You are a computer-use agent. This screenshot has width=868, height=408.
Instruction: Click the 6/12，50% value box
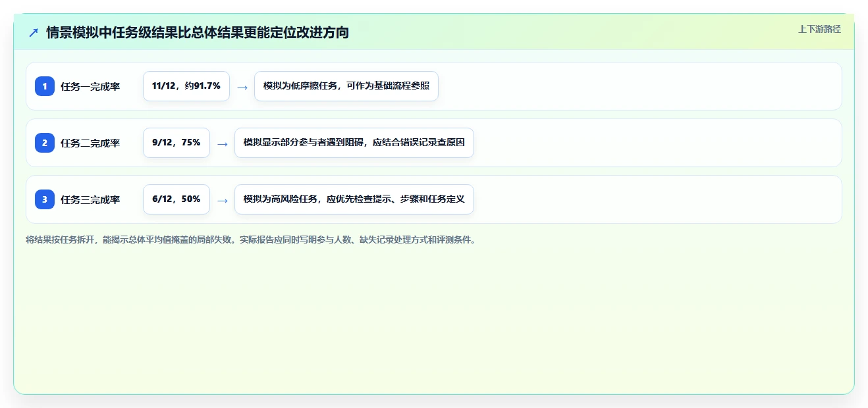coord(176,199)
